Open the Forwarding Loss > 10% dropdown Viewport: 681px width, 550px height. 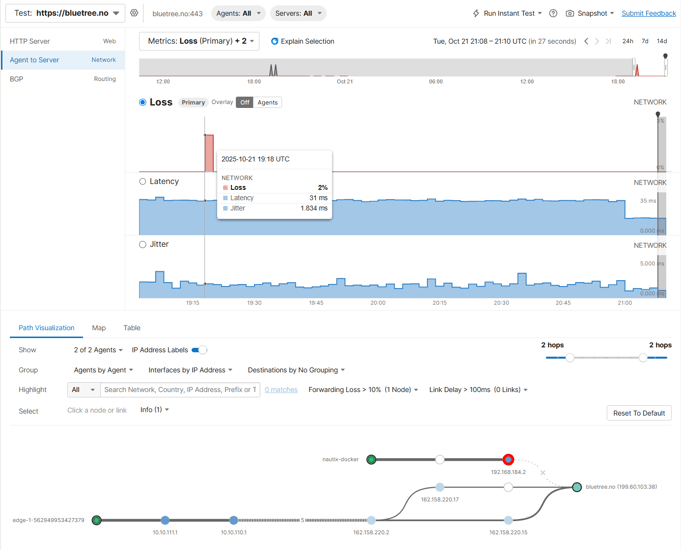pos(363,390)
